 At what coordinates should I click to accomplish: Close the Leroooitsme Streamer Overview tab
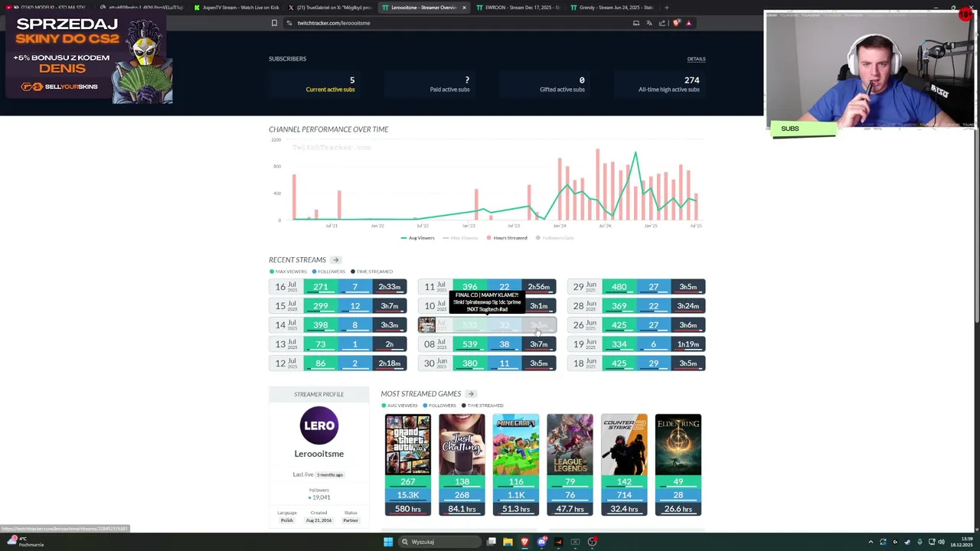(463, 8)
